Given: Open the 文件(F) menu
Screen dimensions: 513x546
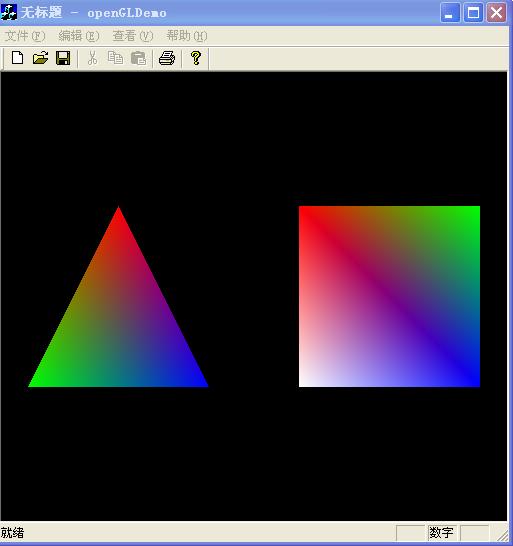Looking at the screenshot, I should [x=25, y=36].
